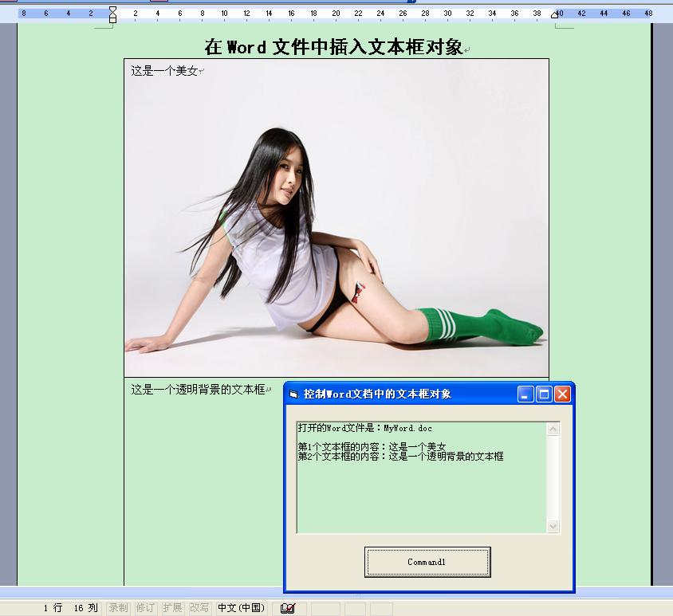Minimize the 控制Word文档中的文本框对象 dialog
Viewport: 673px width, 616px height.
(525, 394)
